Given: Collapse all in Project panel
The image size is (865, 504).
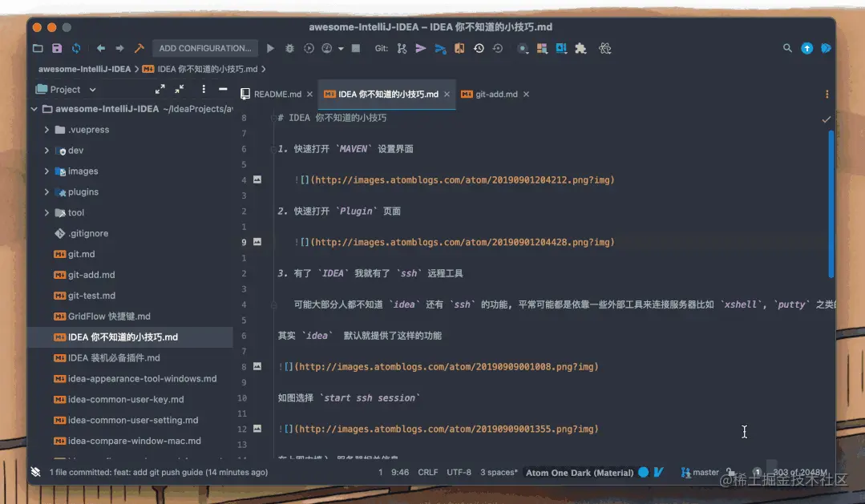Looking at the screenshot, I should (180, 89).
